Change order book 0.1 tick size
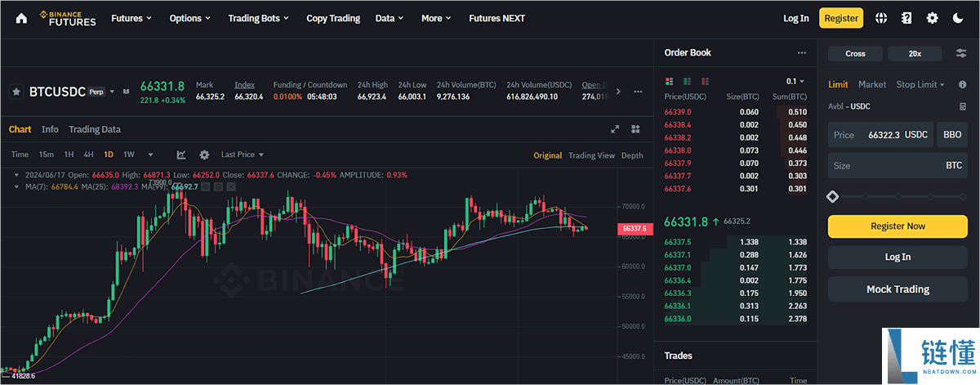This screenshot has height=385, width=980. coord(795,82)
